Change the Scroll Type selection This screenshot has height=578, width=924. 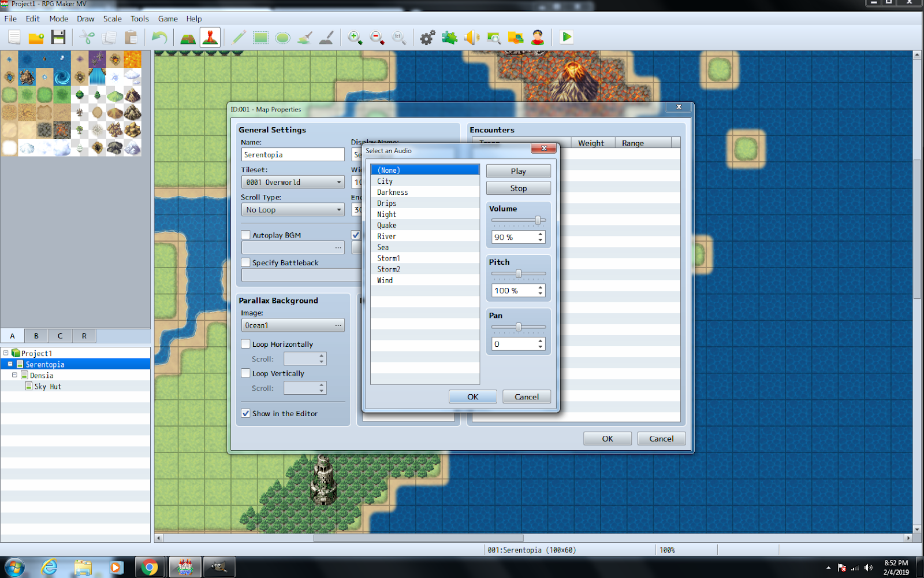coord(338,209)
